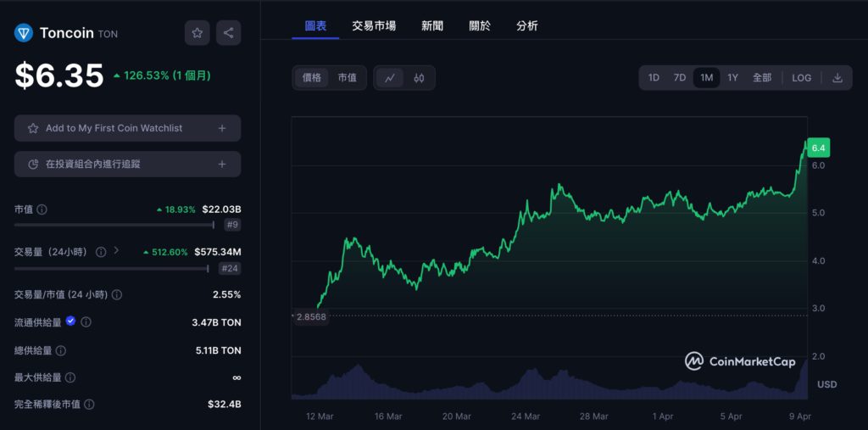868x430 pixels.
Task: Click info icon next to 總供給量
Action: coord(61,350)
